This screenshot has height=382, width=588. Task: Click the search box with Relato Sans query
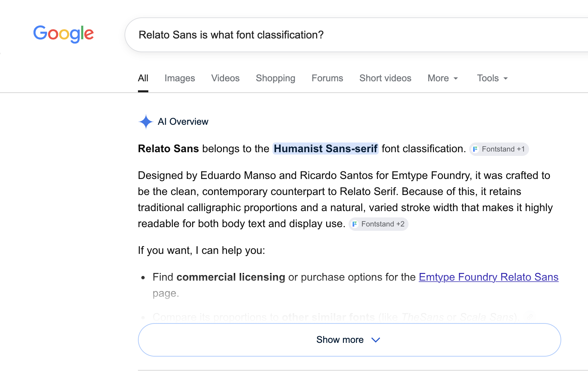coord(357,35)
